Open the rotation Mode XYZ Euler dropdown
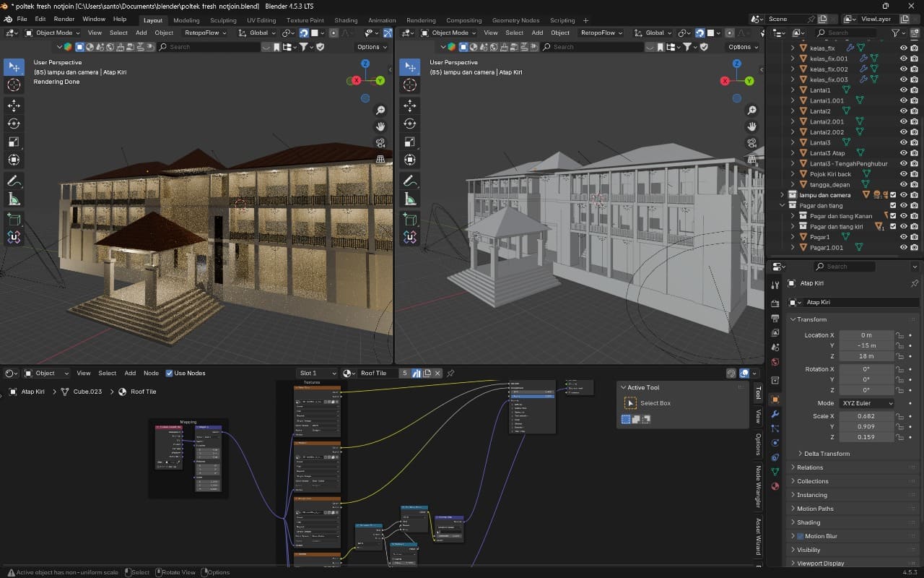The height and width of the screenshot is (578, 924). click(x=866, y=403)
